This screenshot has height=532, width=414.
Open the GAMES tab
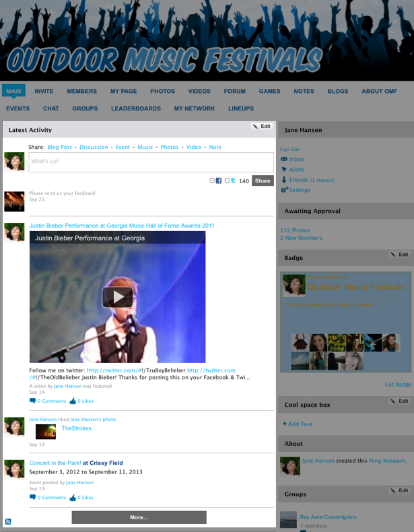pos(269,91)
